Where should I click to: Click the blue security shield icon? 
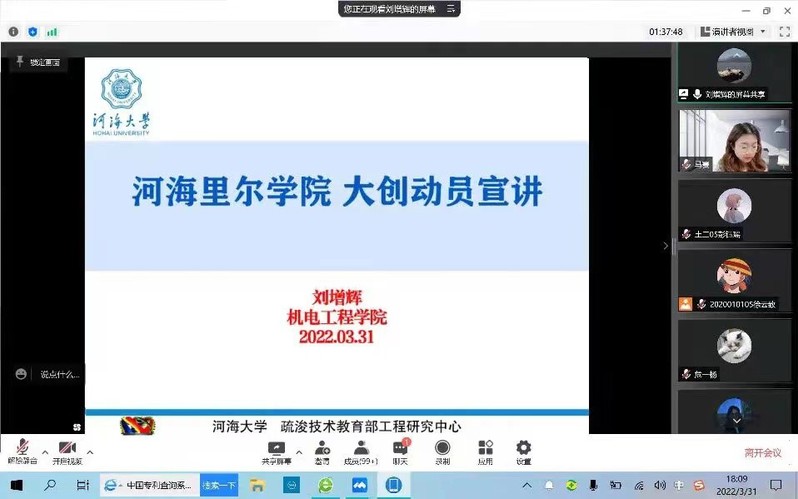[x=33, y=32]
